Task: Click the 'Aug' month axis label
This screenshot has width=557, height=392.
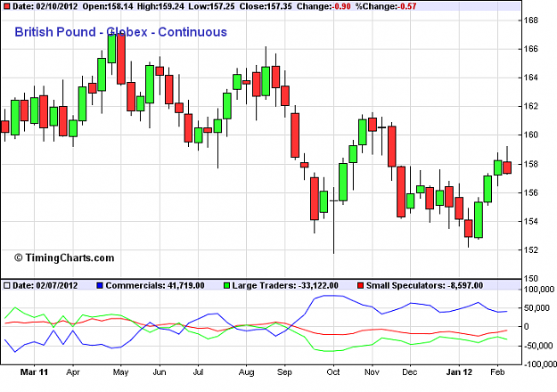Action: point(246,372)
